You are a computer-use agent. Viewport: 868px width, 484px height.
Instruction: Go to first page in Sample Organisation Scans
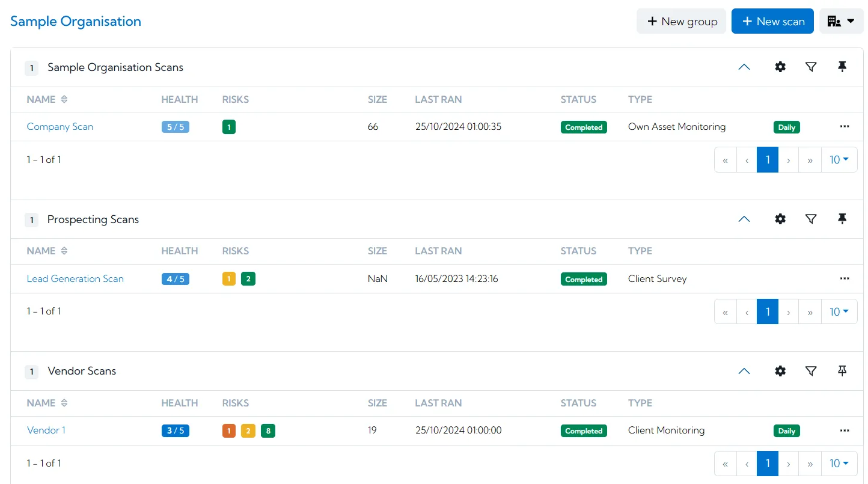(x=726, y=160)
